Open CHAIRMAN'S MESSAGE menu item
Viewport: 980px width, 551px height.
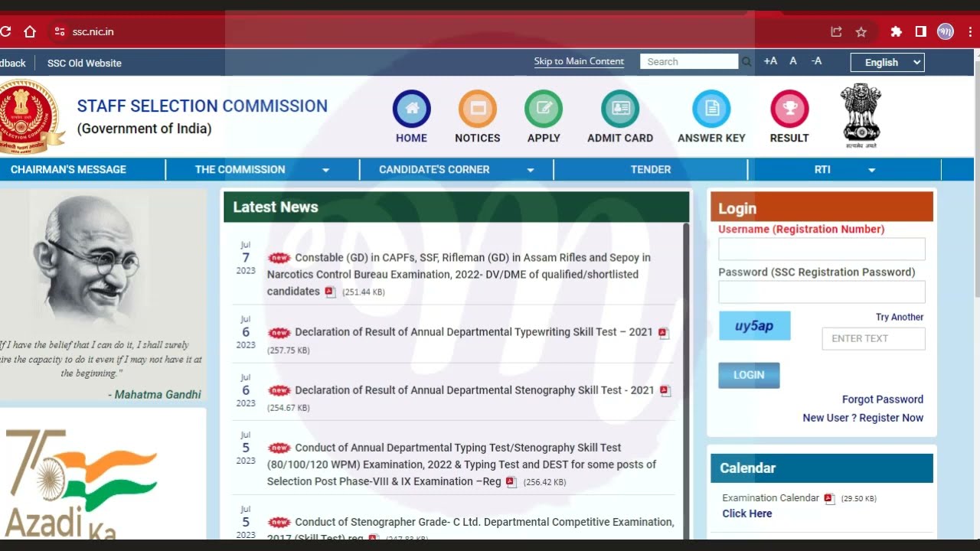(x=69, y=169)
